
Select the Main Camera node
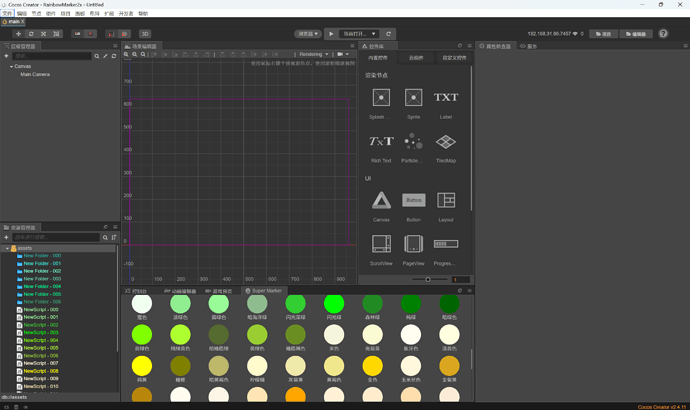(x=35, y=74)
